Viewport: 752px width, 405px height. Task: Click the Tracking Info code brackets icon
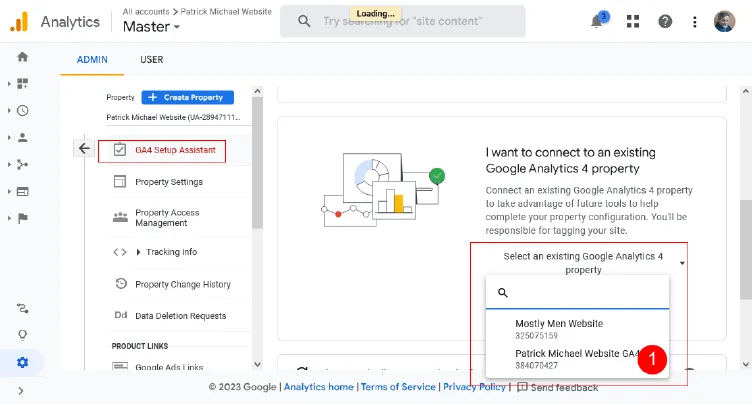pyautogui.click(x=120, y=252)
